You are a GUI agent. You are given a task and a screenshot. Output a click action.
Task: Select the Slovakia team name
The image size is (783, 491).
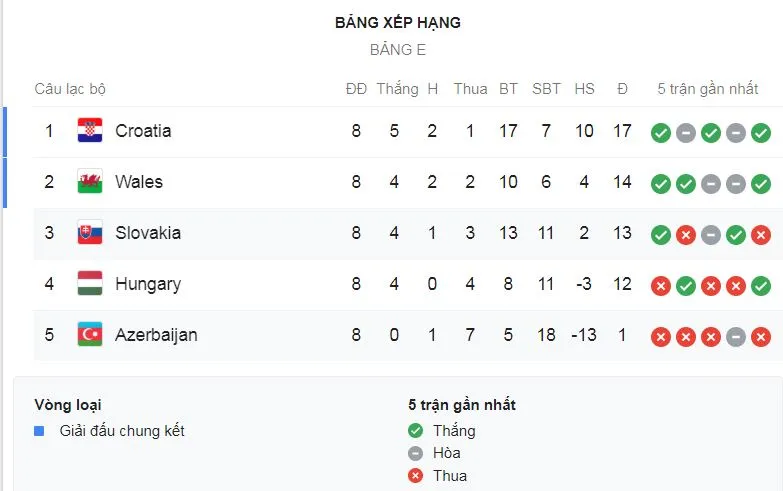[148, 233]
